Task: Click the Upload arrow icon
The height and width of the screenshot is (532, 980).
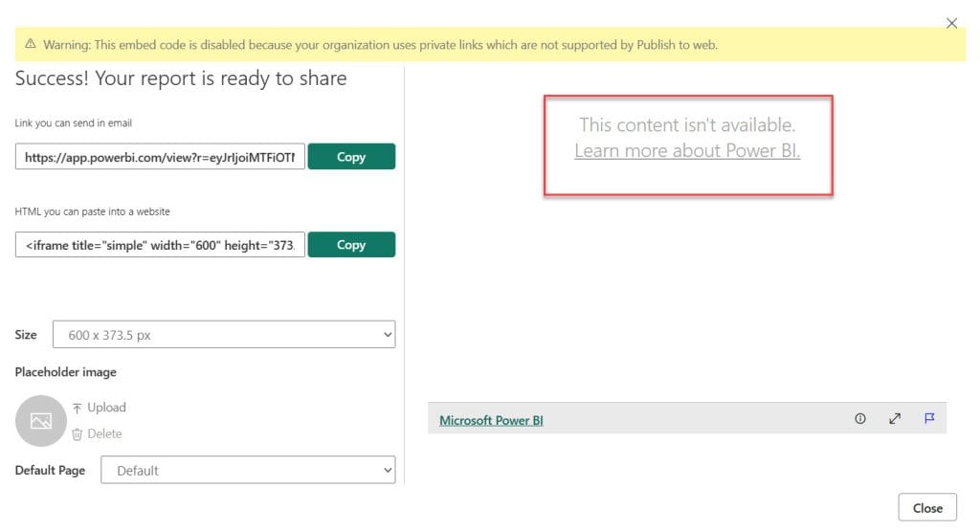Action: (77, 409)
